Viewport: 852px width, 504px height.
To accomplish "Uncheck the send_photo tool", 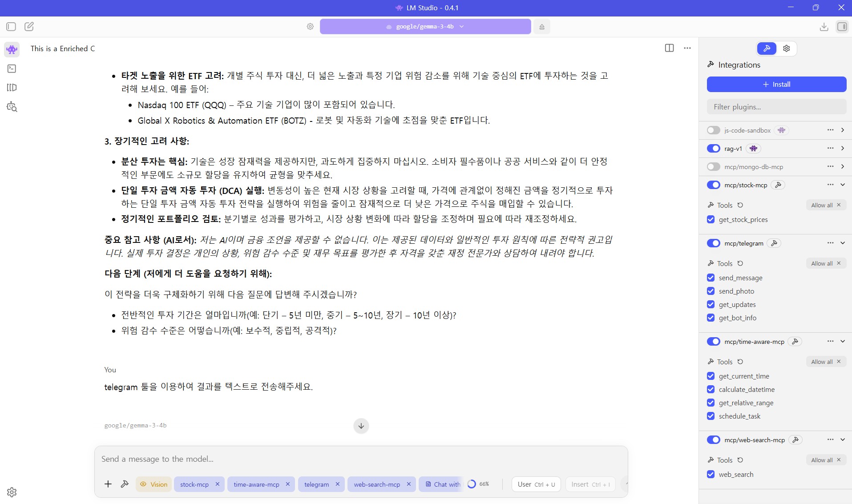I will pyautogui.click(x=711, y=291).
